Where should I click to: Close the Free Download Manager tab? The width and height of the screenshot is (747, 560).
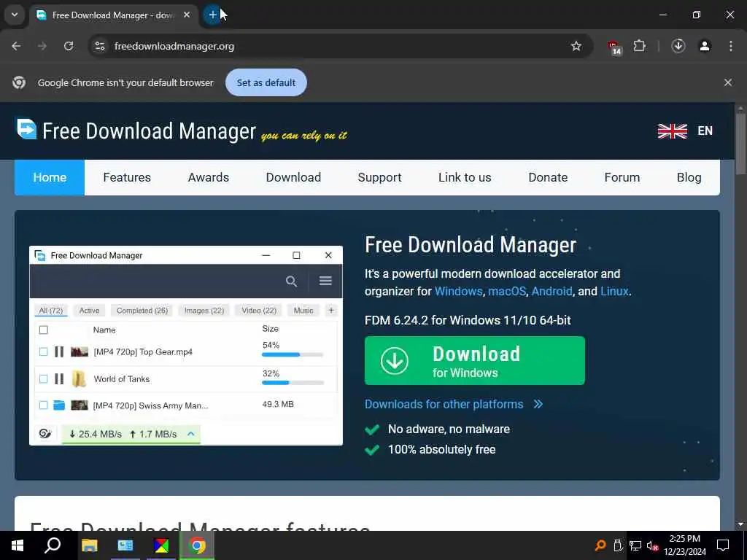[x=187, y=15]
